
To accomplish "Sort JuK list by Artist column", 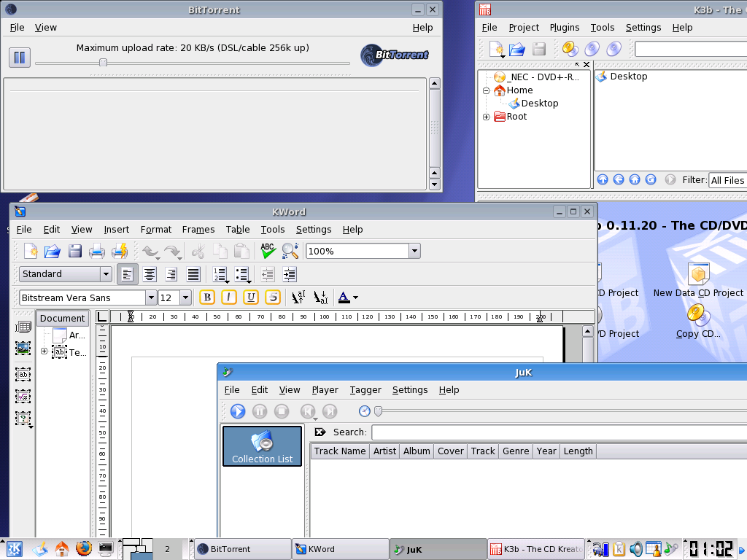I will [384, 451].
